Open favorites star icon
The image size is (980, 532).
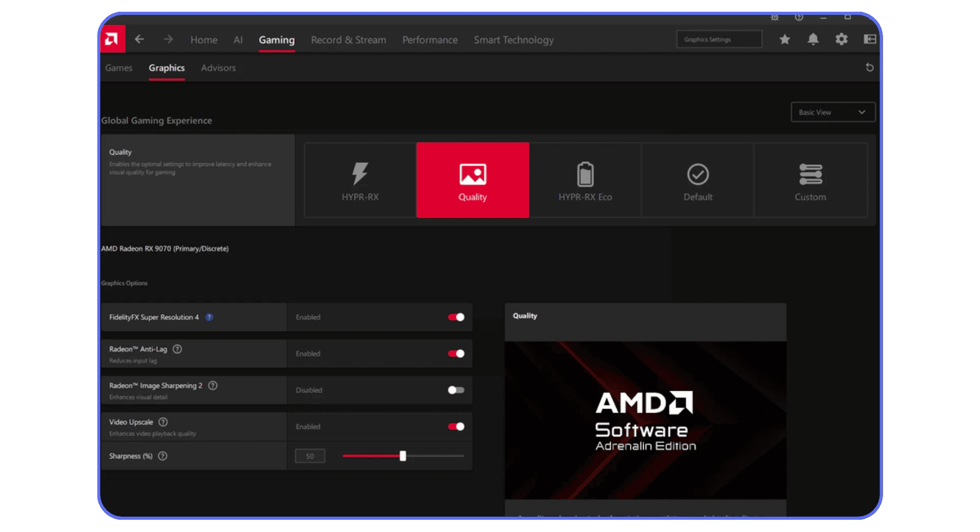[x=785, y=39]
